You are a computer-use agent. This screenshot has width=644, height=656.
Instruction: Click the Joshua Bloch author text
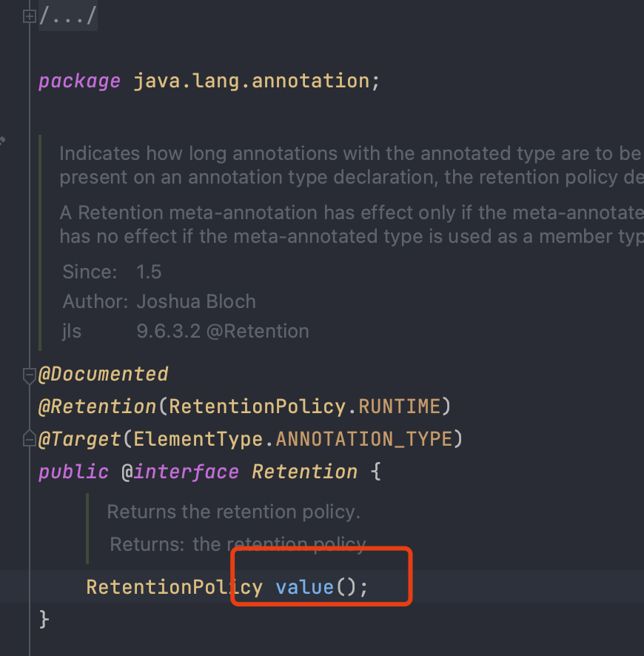196,301
